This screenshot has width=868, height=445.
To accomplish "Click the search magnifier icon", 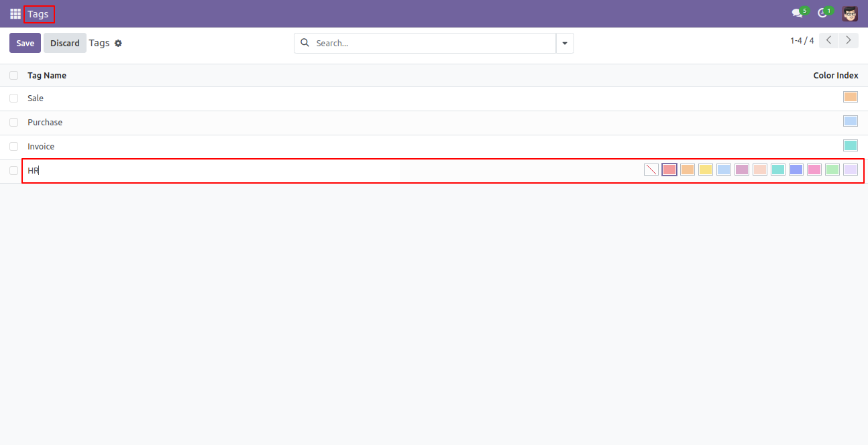I will point(305,43).
